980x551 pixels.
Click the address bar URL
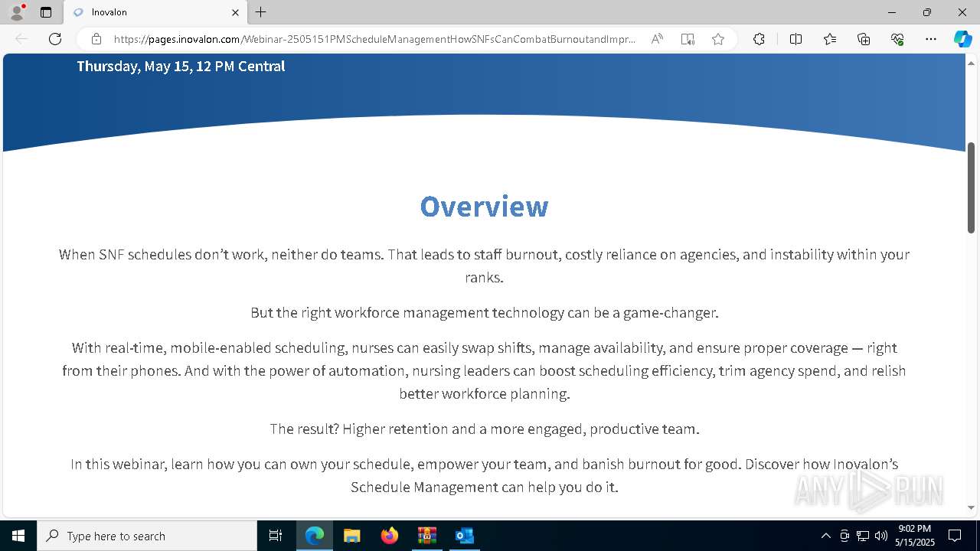374,39
